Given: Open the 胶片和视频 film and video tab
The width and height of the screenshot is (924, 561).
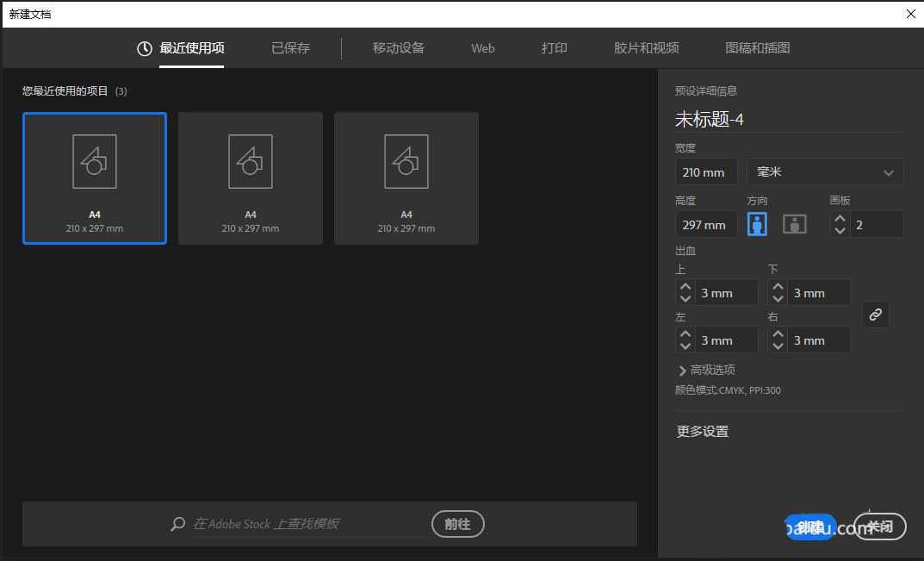Looking at the screenshot, I should click(x=645, y=49).
